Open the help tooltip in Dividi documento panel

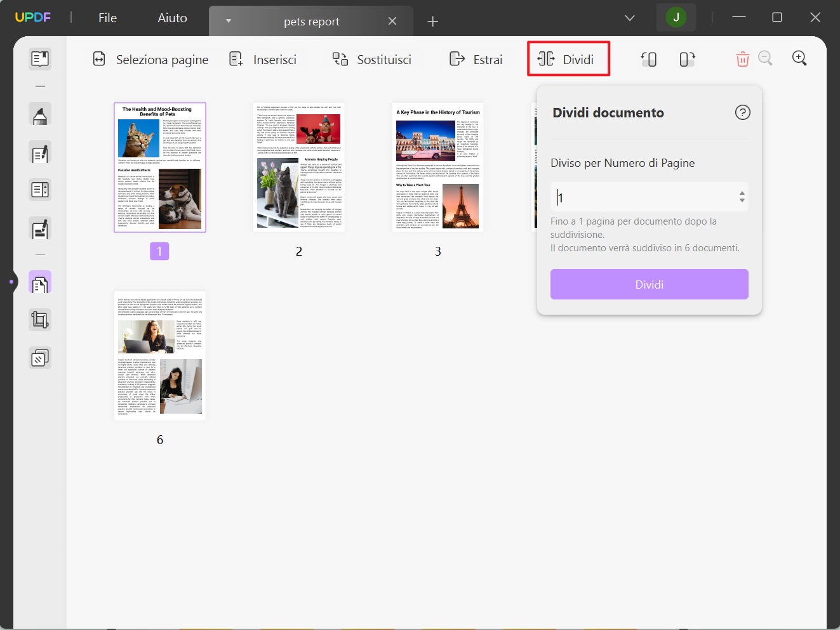[742, 112]
